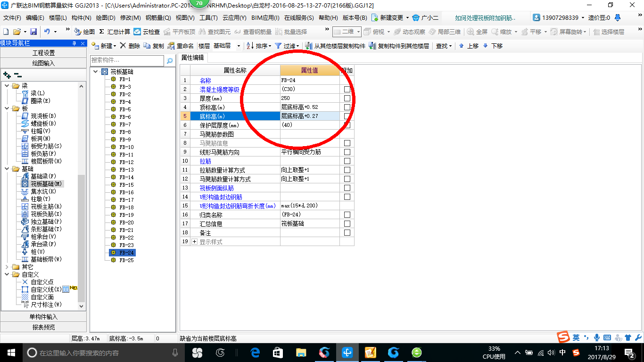Toggle 附加 checkbox for 混凝土强度等级
The height and width of the screenshot is (362, 644).
pos(347,89)
